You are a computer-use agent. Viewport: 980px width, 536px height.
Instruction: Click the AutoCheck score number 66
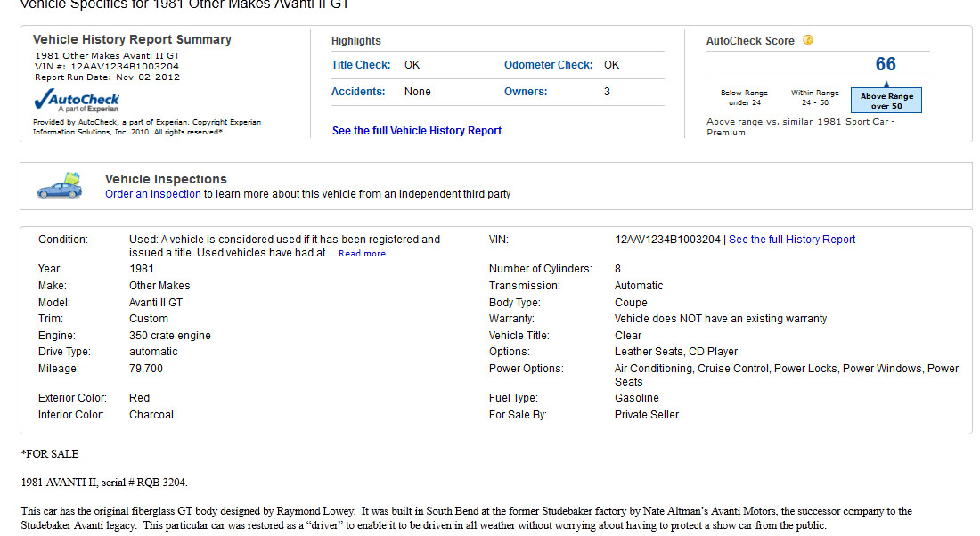[x=886, y=64]
